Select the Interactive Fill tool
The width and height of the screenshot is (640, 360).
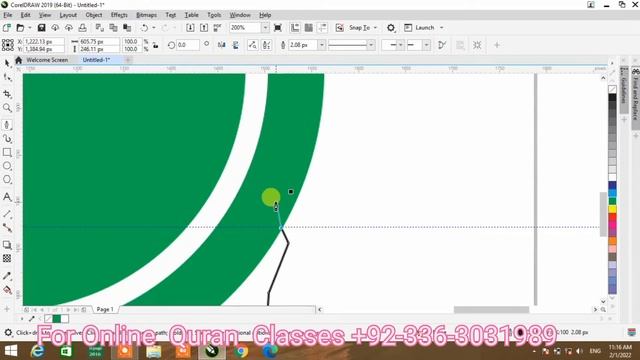7,290
